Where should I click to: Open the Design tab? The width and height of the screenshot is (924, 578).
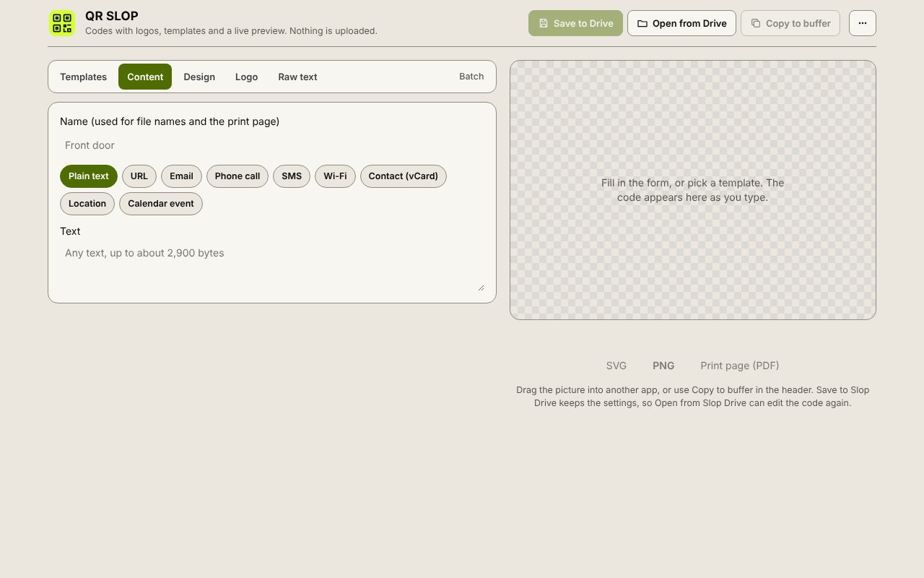tap(199, 77)
